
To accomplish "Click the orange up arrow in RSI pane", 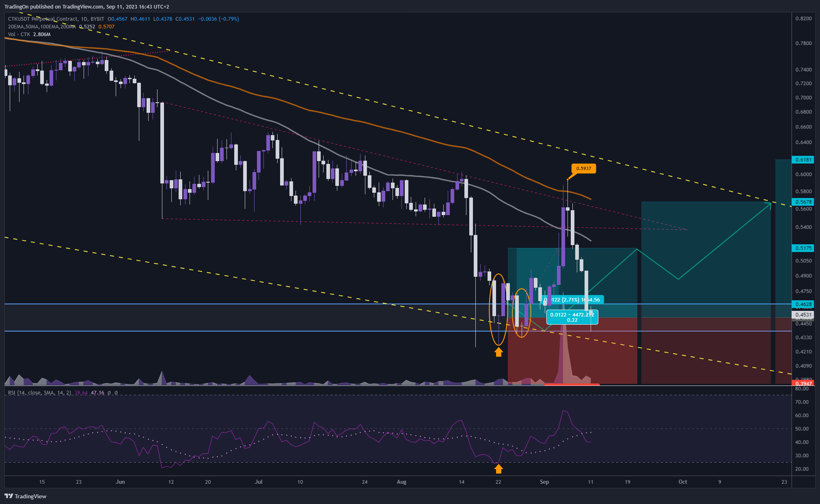I will pyautogui.click(x=498, y=469).
